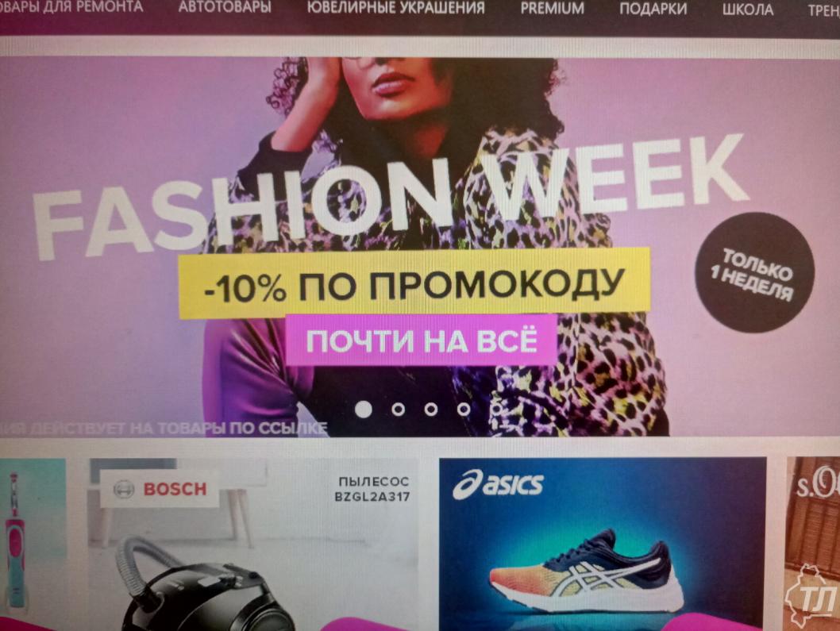Click the Только 1 неделя round badge

click(754, 272)
